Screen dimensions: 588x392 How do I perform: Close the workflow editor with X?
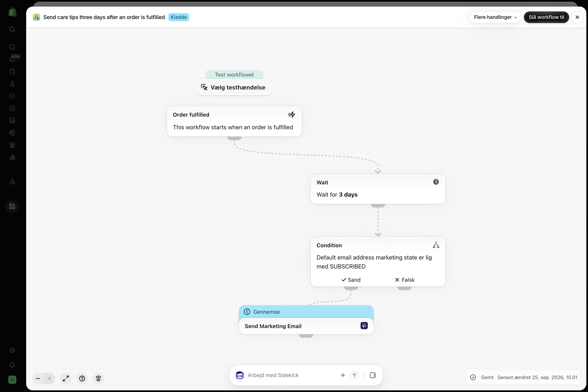pos(577,17)
